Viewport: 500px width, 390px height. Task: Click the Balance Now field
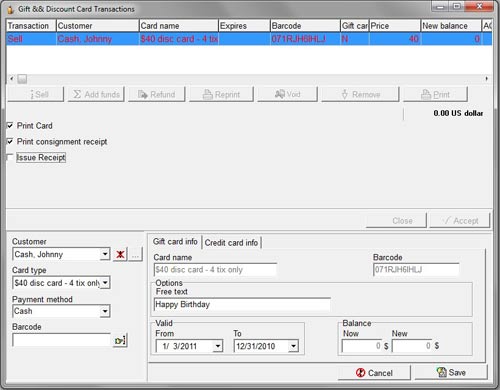(x=362, y=346)
